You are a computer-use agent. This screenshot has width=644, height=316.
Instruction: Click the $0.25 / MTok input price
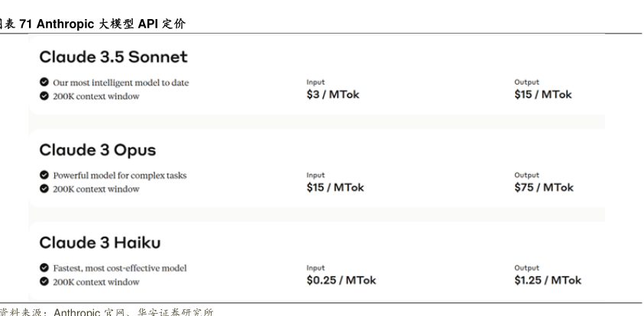click(x=341, y=280)
